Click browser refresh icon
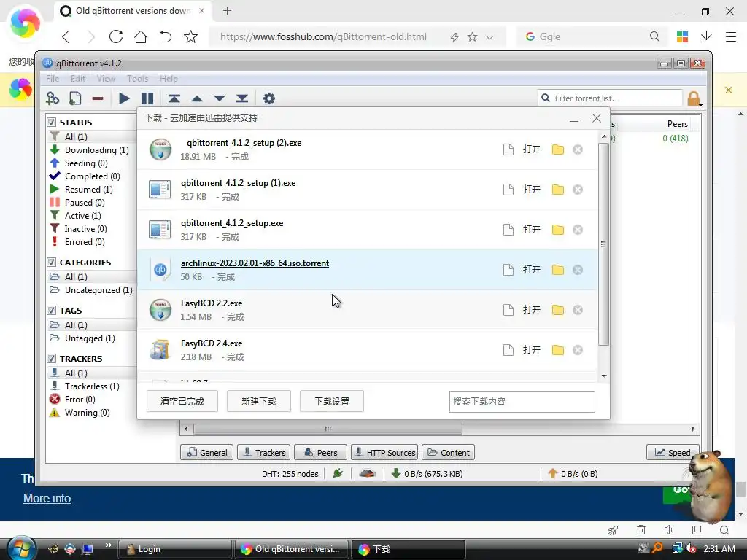The image size is (747, 560). 116,36
